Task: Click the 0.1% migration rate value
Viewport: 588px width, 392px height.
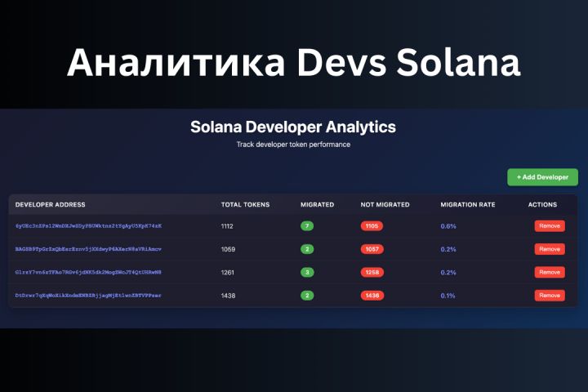Action: pos(448,296)
